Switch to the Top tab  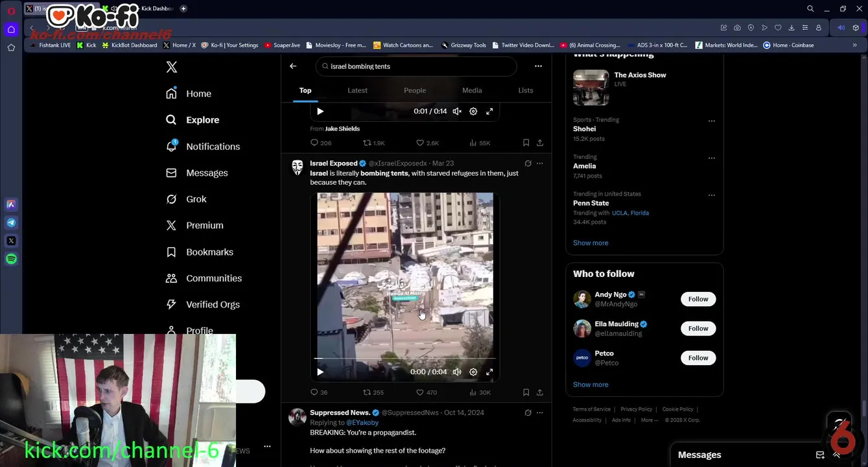(x=305, y=91)
